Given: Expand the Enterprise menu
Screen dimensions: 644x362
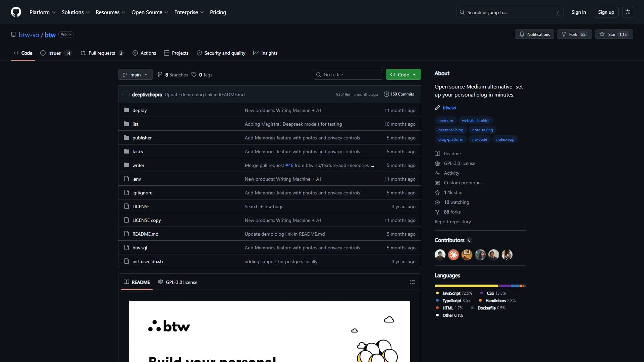Looking at the screenshot, I should coord(189,12).
